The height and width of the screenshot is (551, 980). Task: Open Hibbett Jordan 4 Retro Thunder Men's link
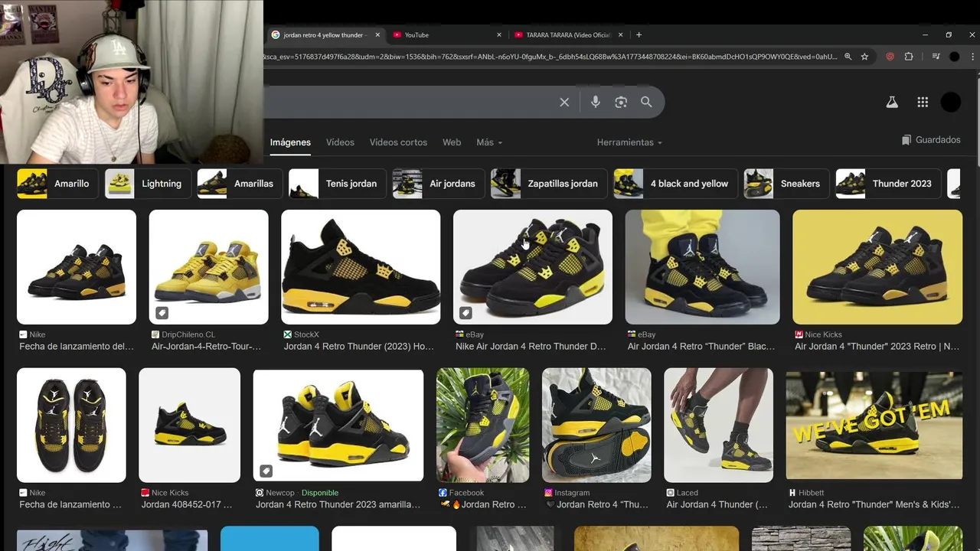pos(874,504)
